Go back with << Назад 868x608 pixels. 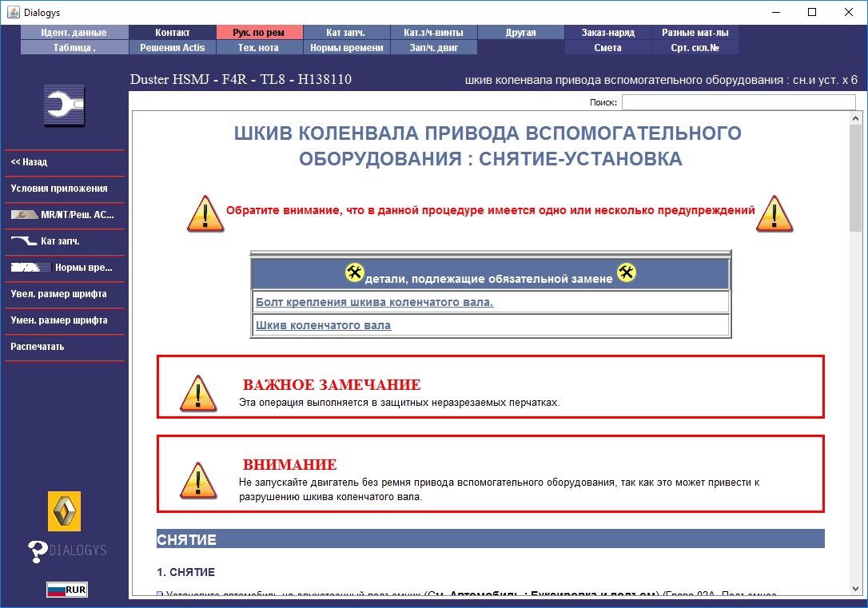(x=65, y=162)
